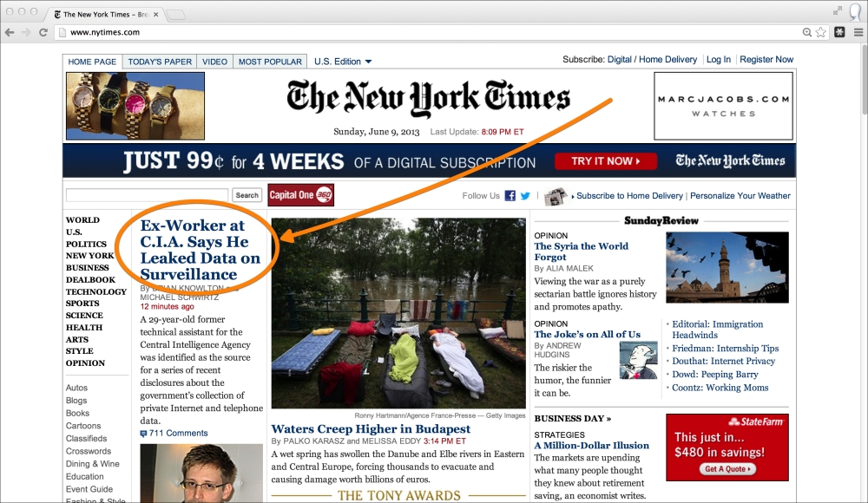
Task: Click the Try It Now button
Action: pyautogui.click(x=606, y=161)
